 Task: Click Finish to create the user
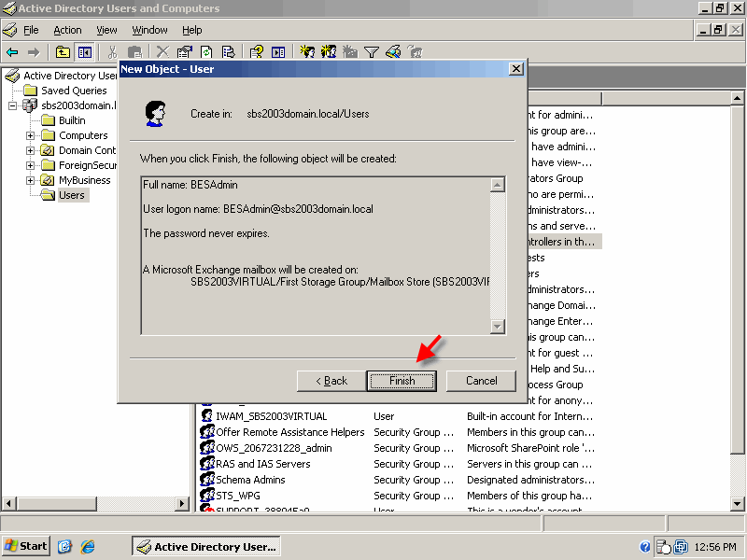pos(402,381)
